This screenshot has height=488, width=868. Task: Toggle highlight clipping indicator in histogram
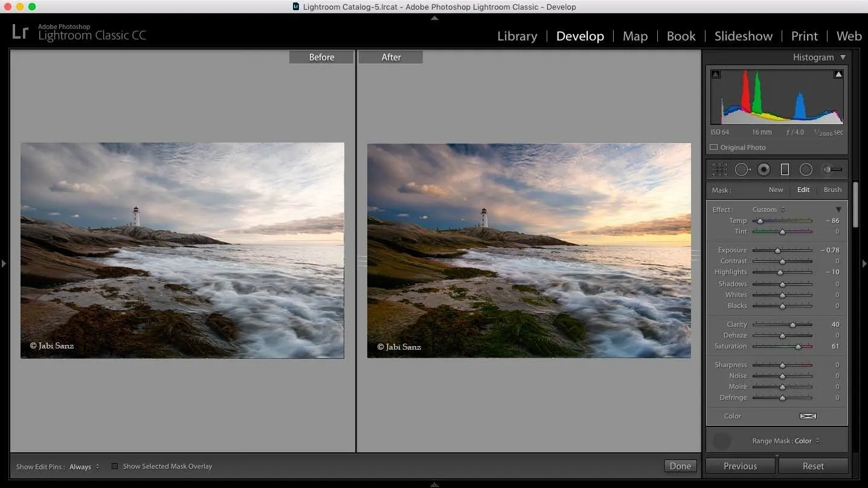838,74
